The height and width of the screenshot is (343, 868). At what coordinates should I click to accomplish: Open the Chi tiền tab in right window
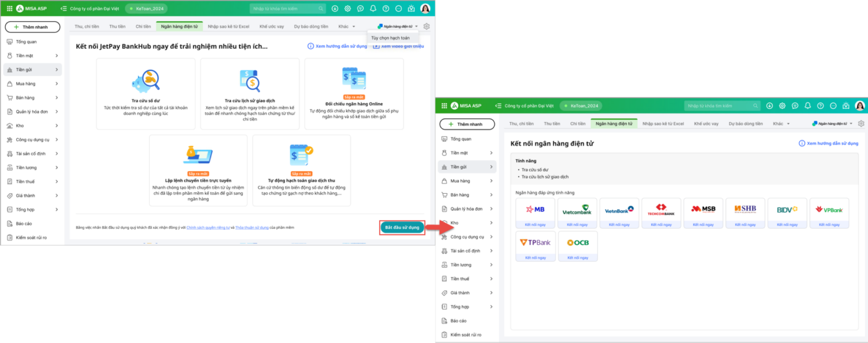pyautogui.click(x=578, y=124)
